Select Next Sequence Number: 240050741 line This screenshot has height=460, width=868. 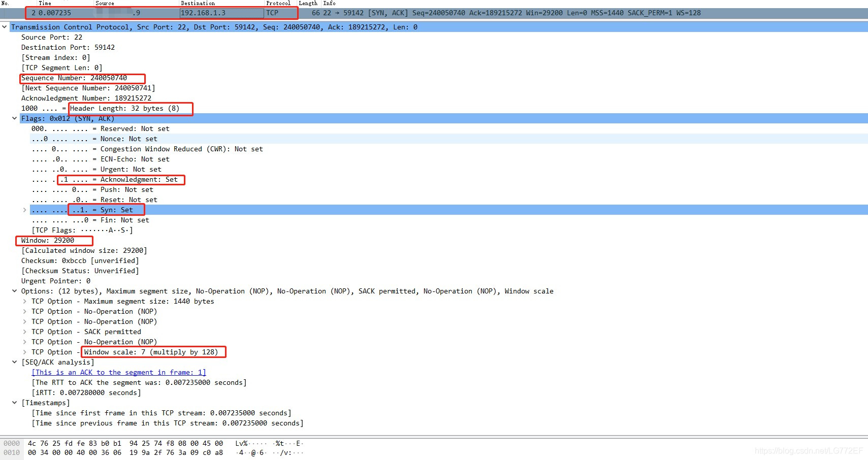88,88
